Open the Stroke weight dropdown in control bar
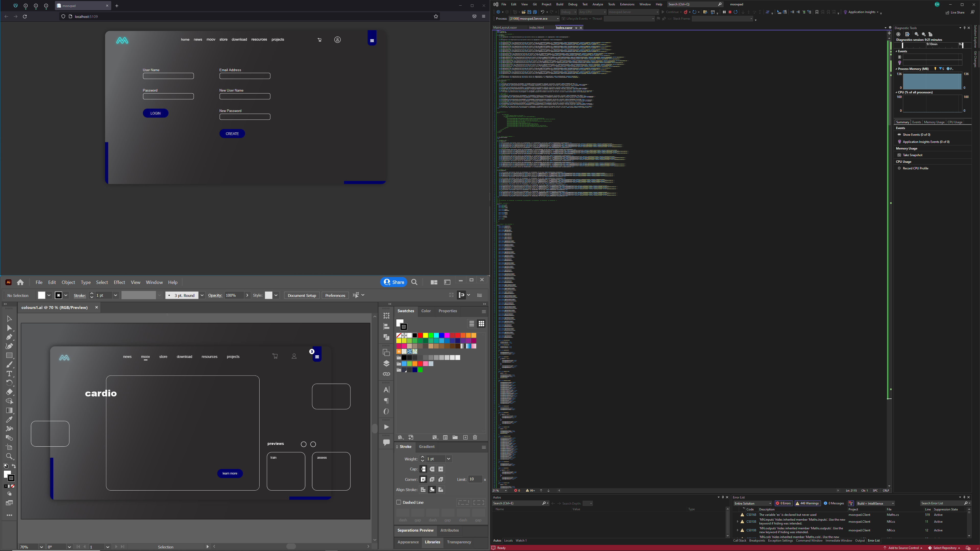Image resolution: width=980 pixels, height=551 pixels. point(116,295)
